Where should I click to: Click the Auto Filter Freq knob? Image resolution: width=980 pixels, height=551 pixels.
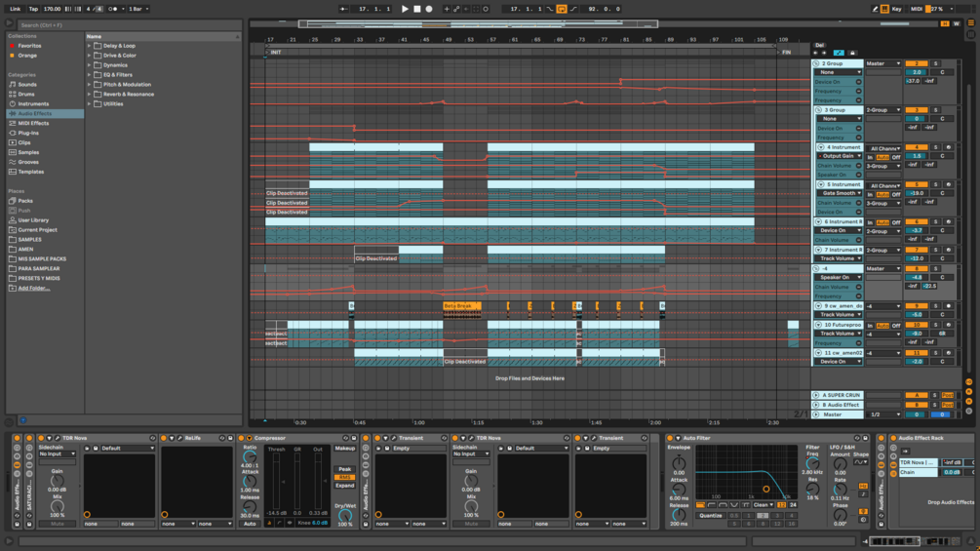pyautogui.click(x=812, y=463)
